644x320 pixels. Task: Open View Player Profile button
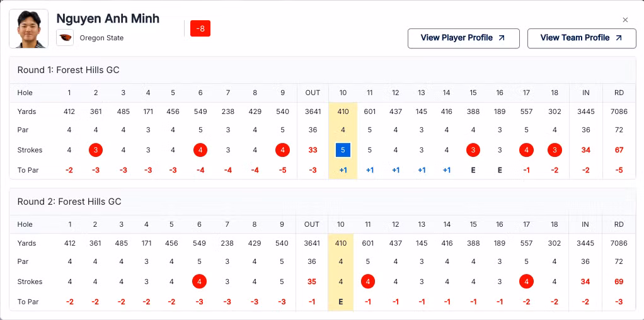coord(463,38)
